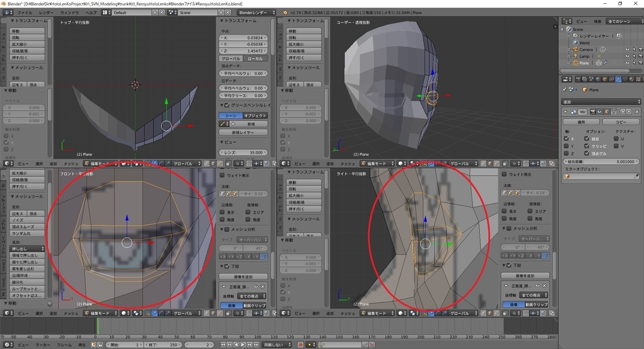This screenshot has height=349, width=644.
Task: Delete screen layout with X beside Default
Action: (162, 13)
